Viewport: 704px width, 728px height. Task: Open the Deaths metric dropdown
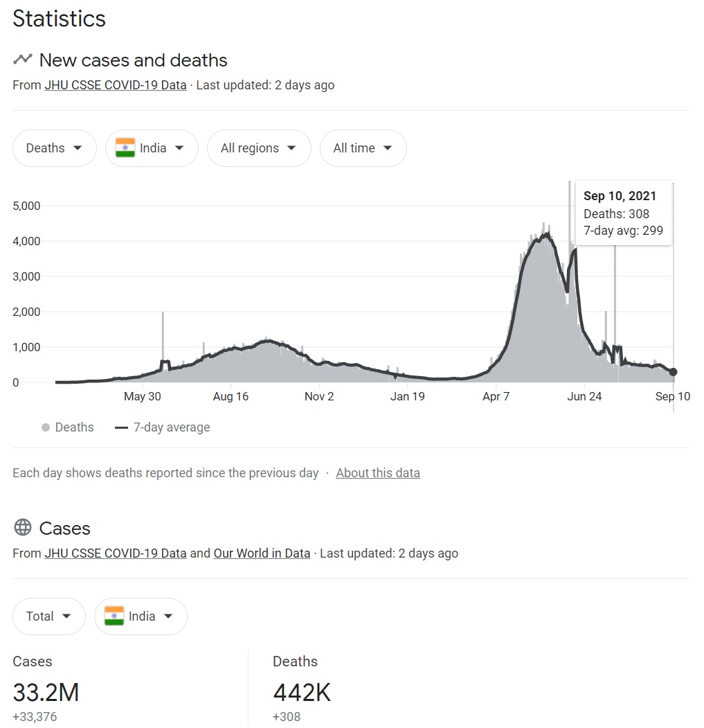tap(54, 148)
